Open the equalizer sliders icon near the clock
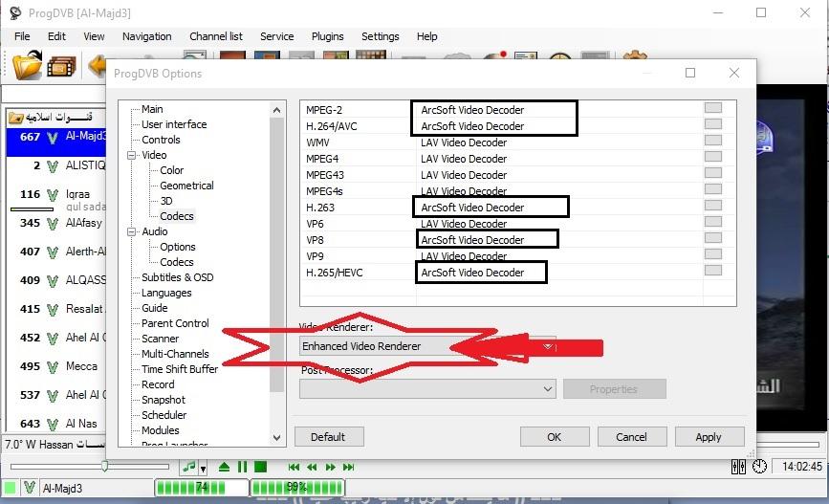Viewport: 829px width, 504px height. click(x=738, y=467)
